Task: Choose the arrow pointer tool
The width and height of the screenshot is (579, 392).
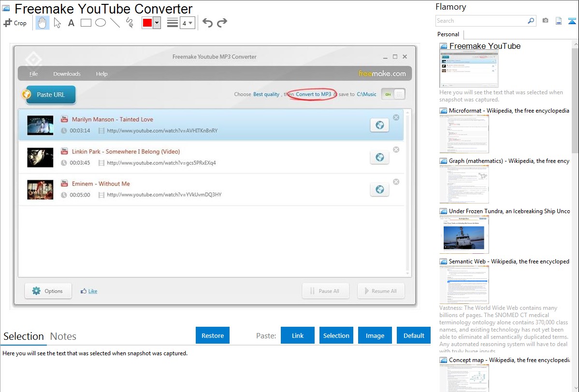Action: (57, 23)
